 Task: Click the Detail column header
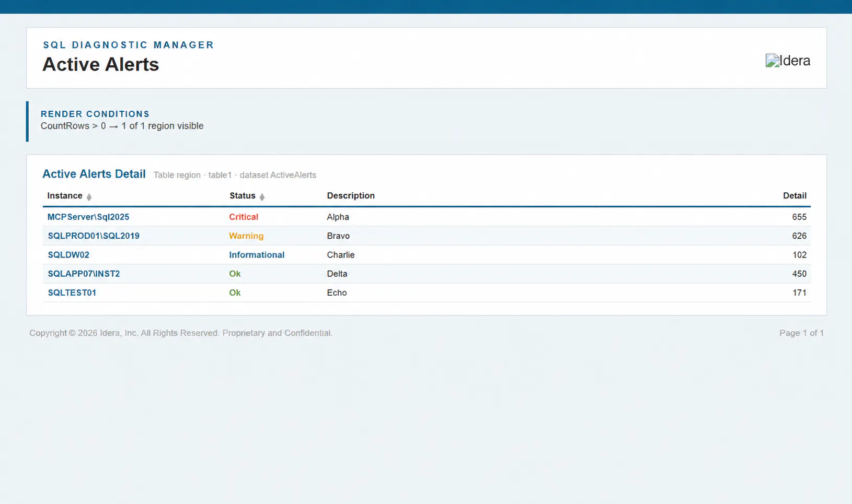click(x=795, y=196)
